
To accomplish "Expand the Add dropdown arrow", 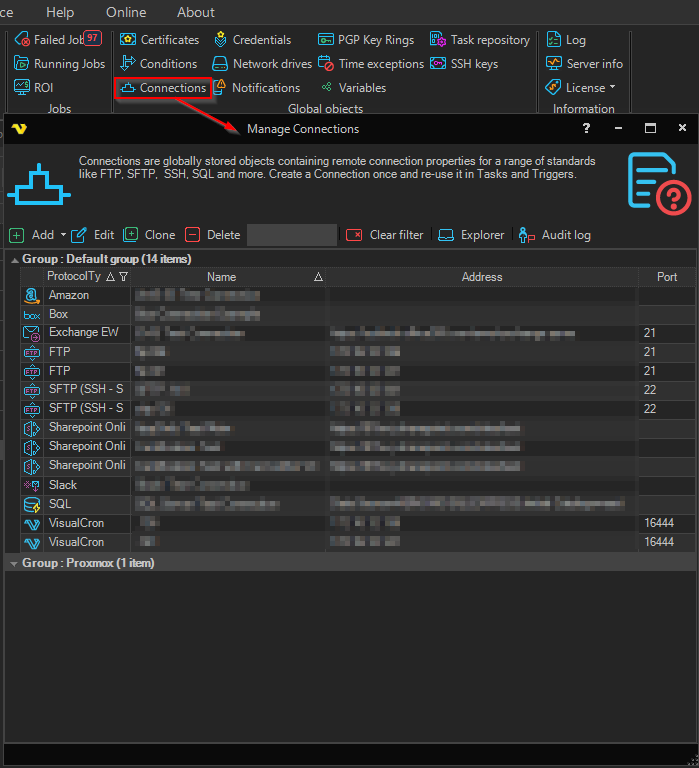I will pyautogui.click(x=63, y=235).
